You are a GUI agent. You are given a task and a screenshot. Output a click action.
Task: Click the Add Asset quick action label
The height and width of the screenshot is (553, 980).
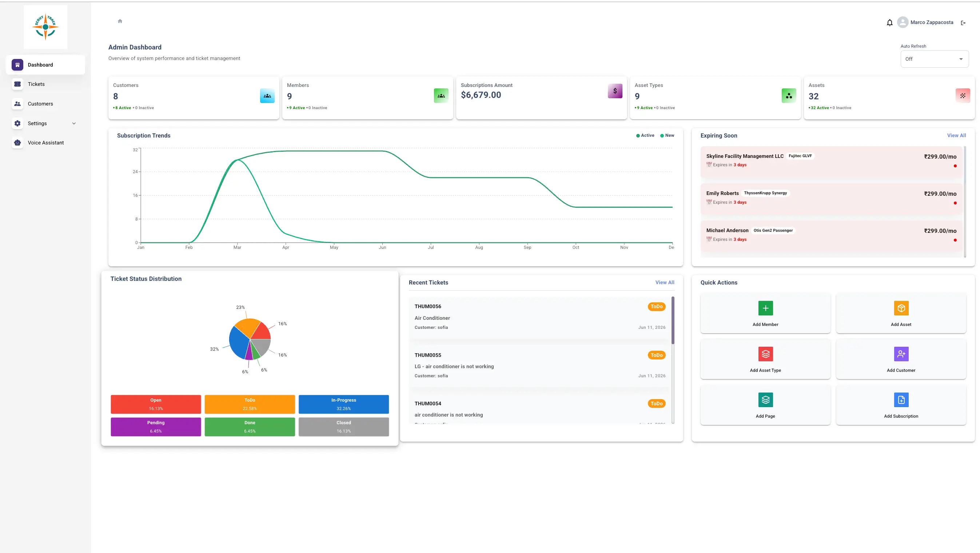901,325
